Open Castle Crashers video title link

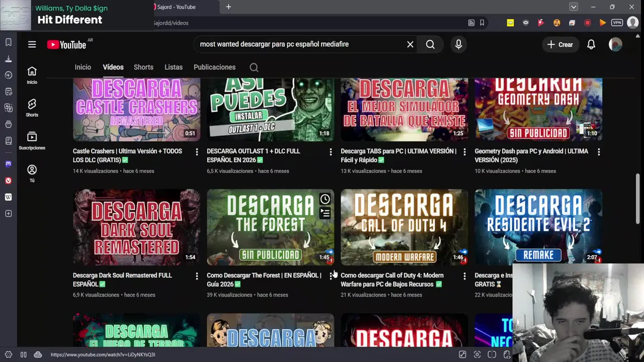point(127,155)
